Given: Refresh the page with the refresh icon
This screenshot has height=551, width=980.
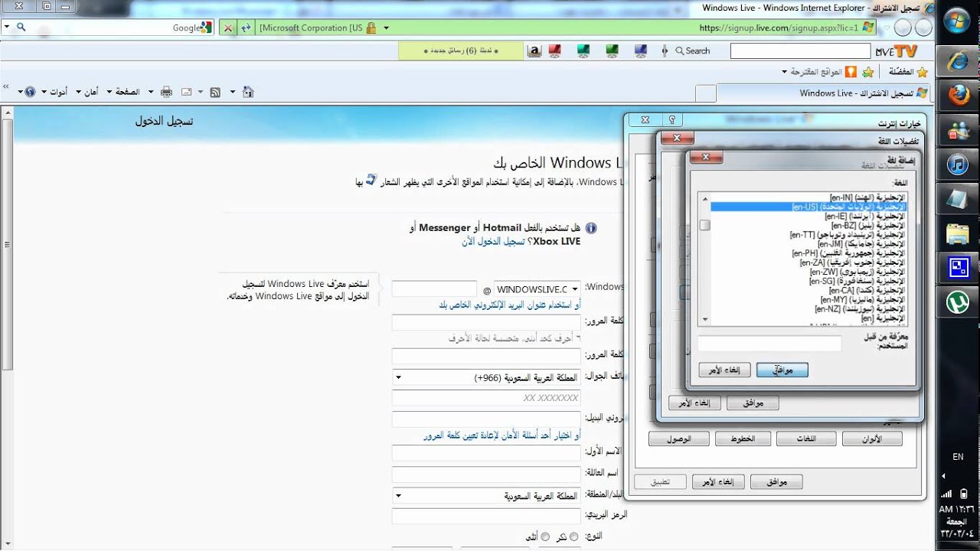Looking at the screenshot, I should (246, 28).
